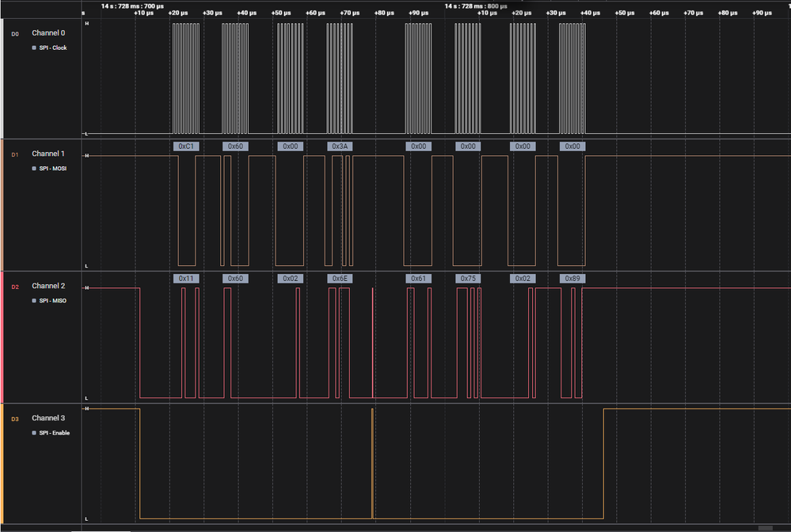Image resolution: width=791 pixels, height=532 pixels.
Task: Select the 0x75 decoded byte on MISO
Action: point(468,279)
